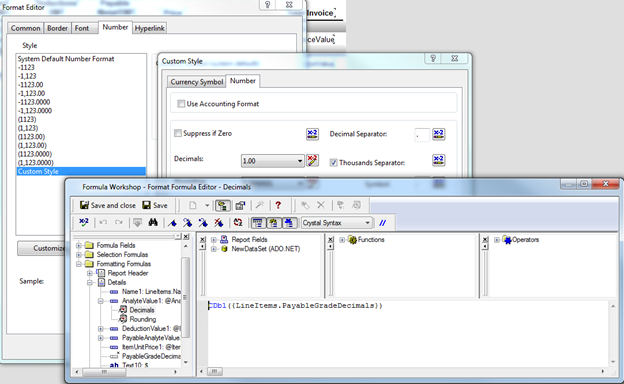Open the Decimals dropdown showing 1.00

click(273, 161)
